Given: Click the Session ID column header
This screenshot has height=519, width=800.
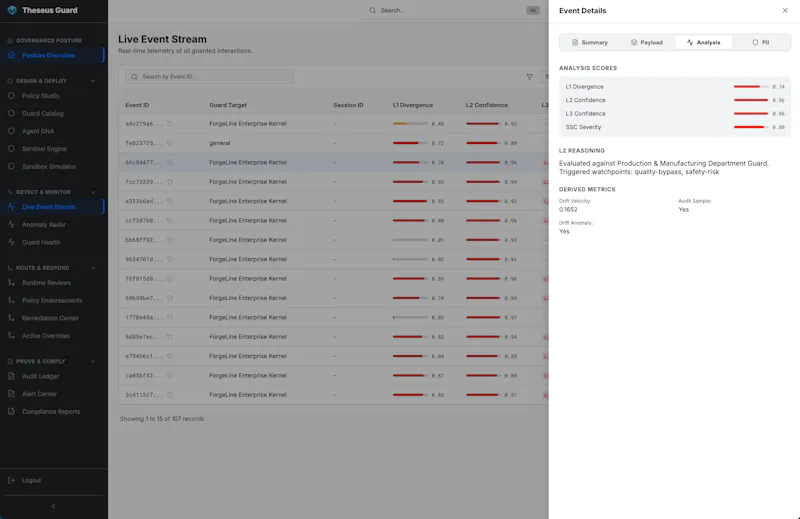Looking at the screenshot, I should tap(348, 105).
